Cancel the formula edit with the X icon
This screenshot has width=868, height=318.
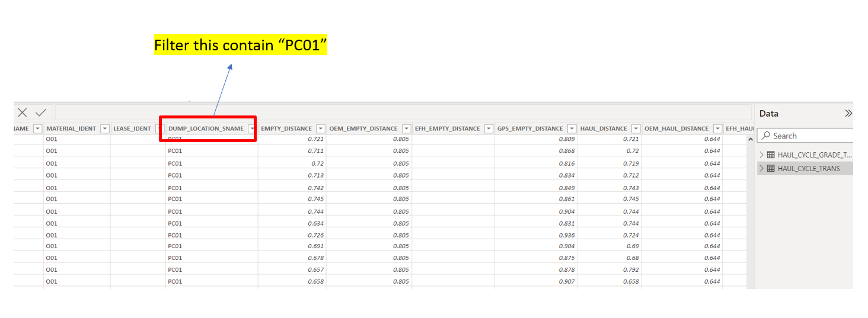tap(22, 113)
